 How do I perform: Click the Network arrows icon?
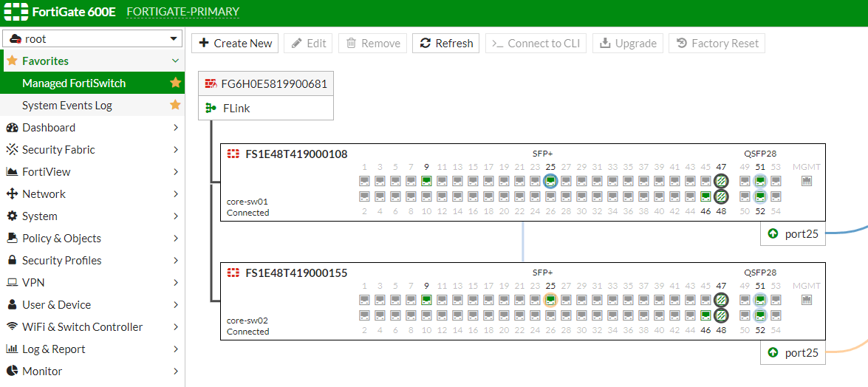point(12,193)
